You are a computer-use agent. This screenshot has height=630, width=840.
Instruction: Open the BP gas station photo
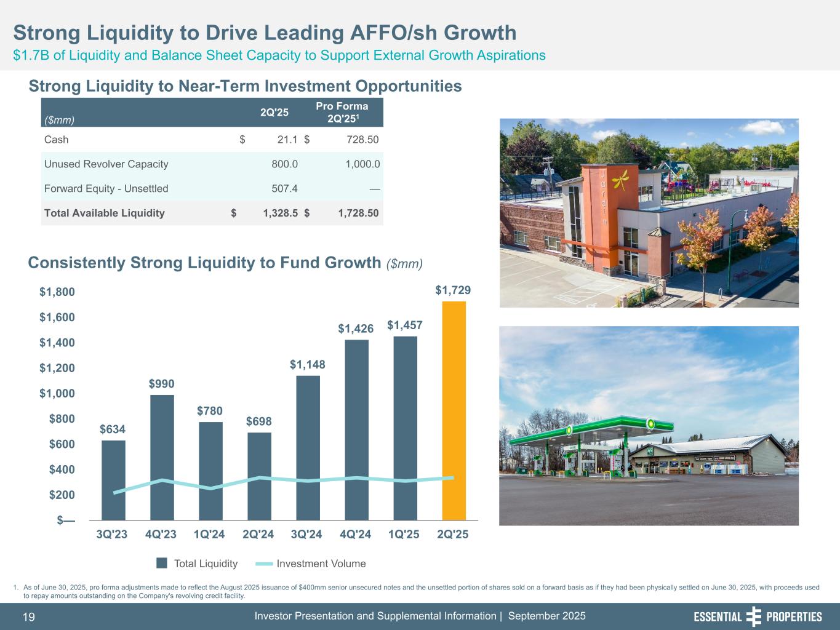(x=649, y=426)
